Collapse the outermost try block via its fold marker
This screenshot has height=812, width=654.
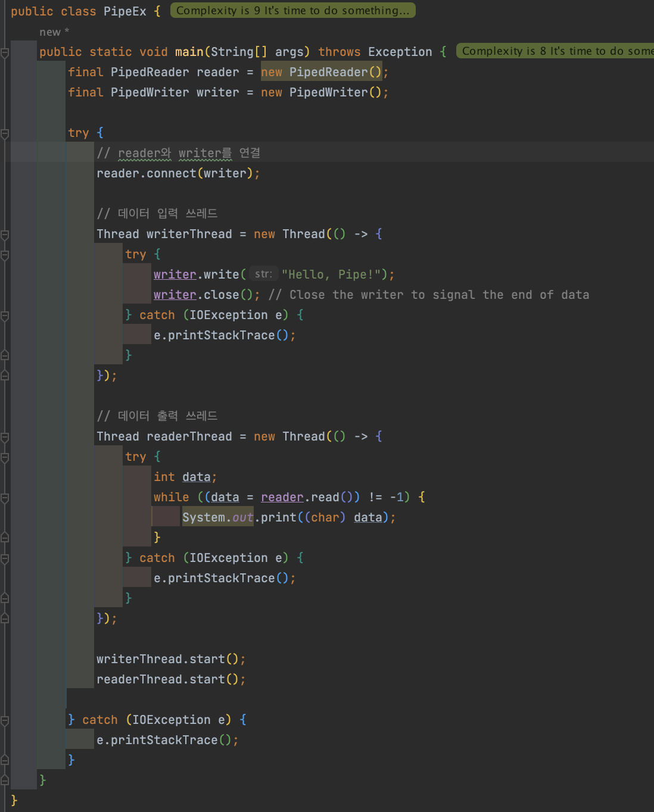5,133
